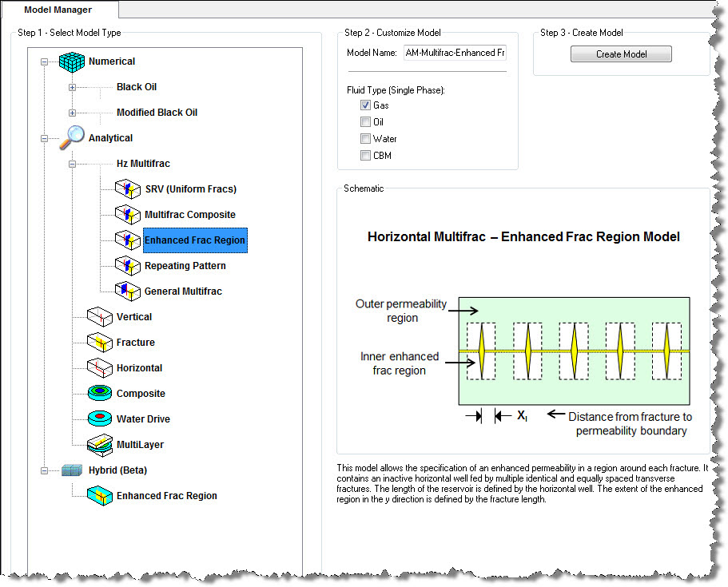Check the CBM fluid type checkbox

365,156
